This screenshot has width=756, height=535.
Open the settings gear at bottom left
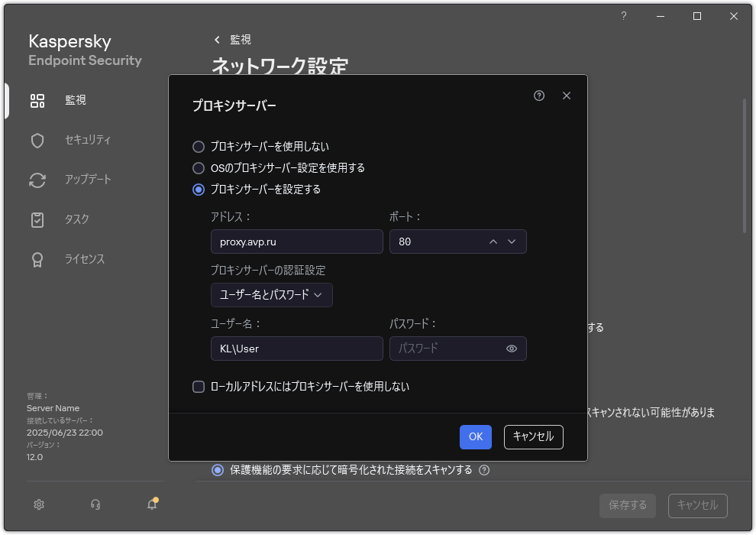(38, 504)
